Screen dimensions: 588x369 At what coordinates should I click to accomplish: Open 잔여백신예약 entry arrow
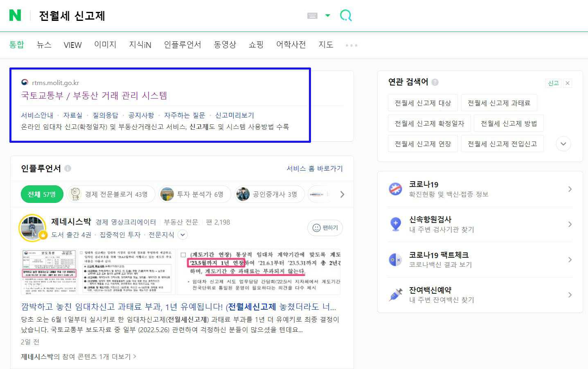coord(570,295)
